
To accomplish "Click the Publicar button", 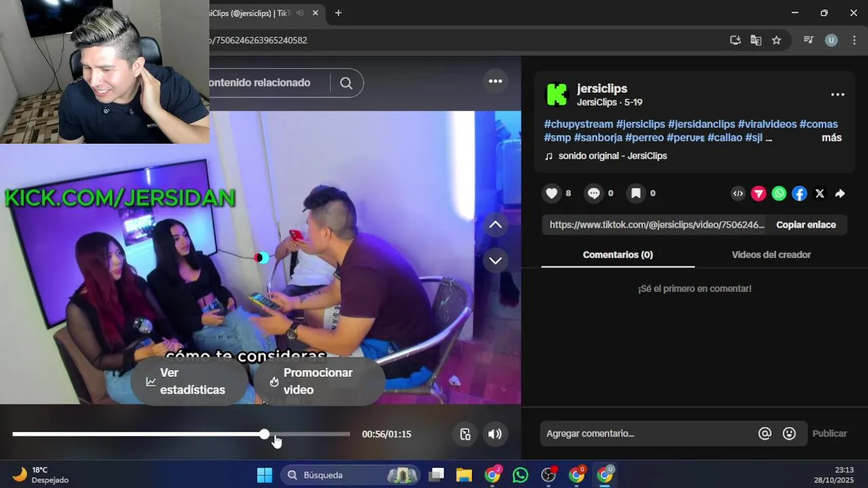I will 829,434.
